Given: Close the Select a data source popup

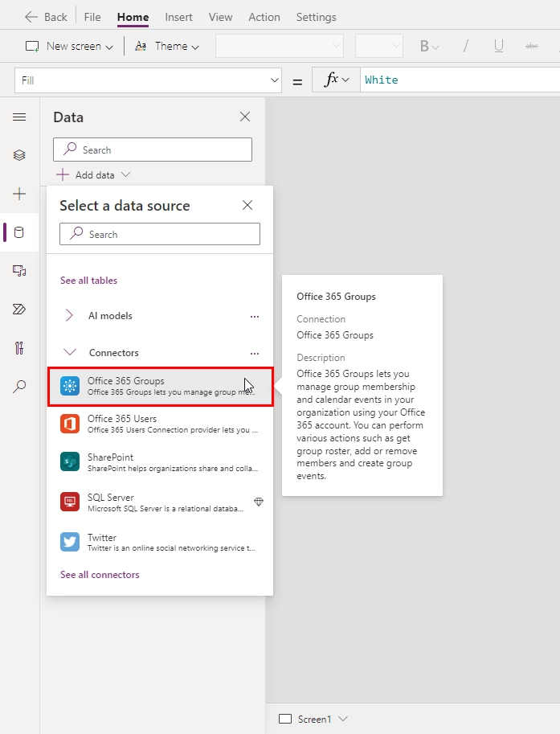Looking at the screenshot, I should pos(247,205).
